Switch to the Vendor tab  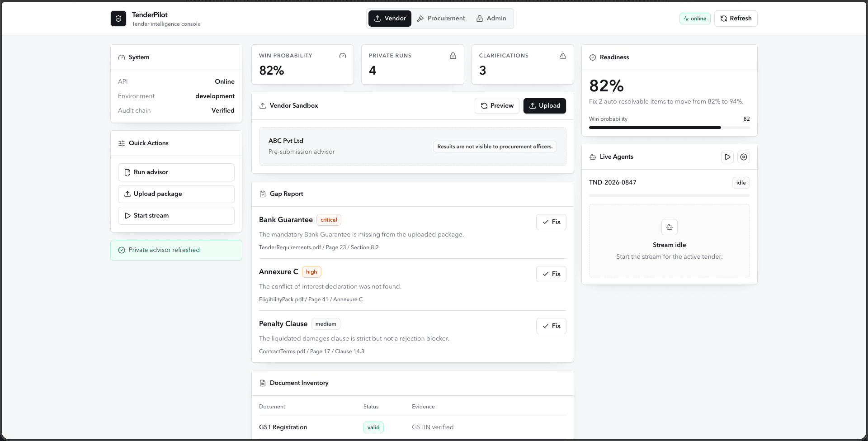click(390, 19)
